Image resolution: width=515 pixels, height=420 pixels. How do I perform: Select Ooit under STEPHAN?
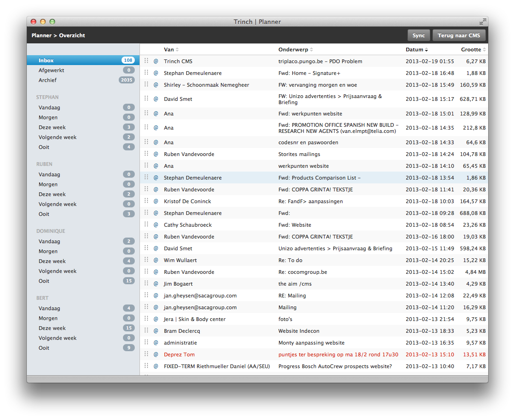point(83,147)
